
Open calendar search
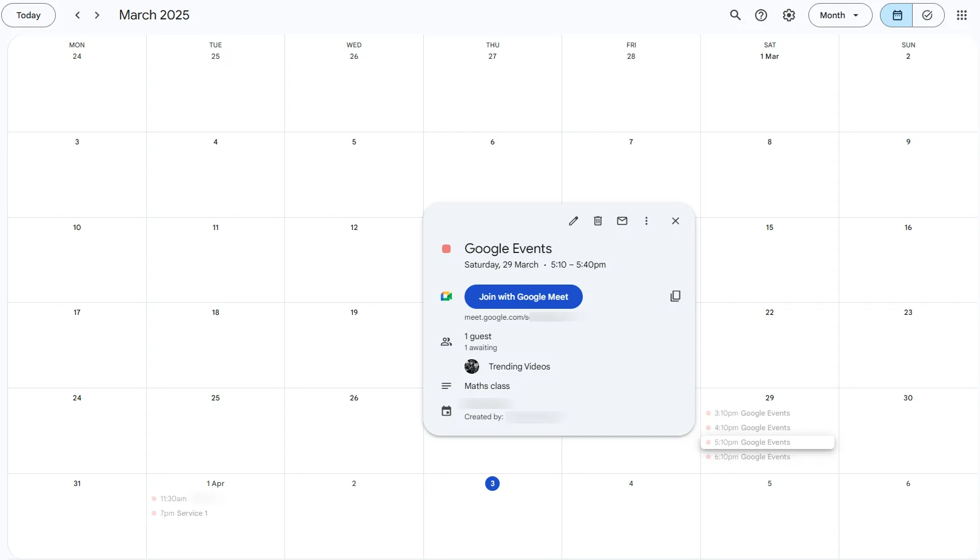point(735,15)
